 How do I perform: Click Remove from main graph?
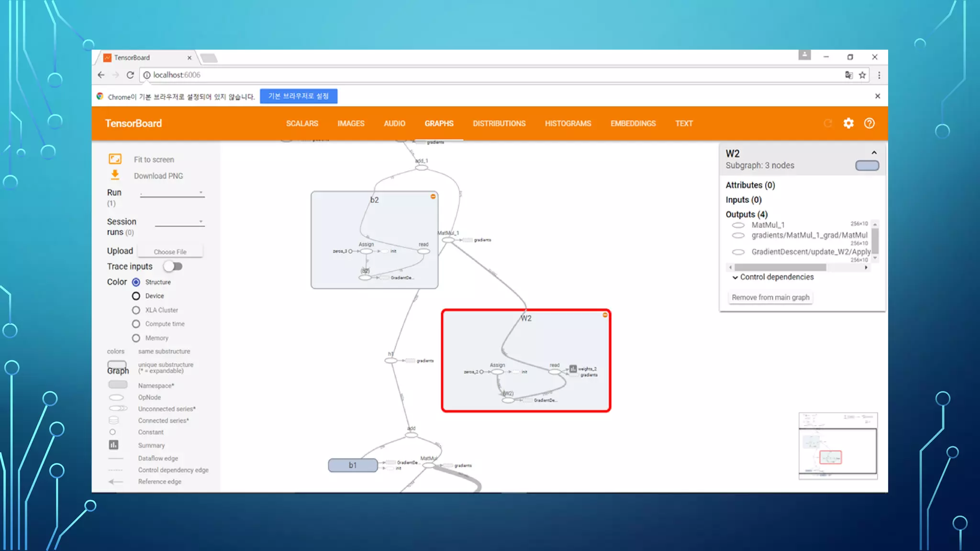(x=770, y=298)
